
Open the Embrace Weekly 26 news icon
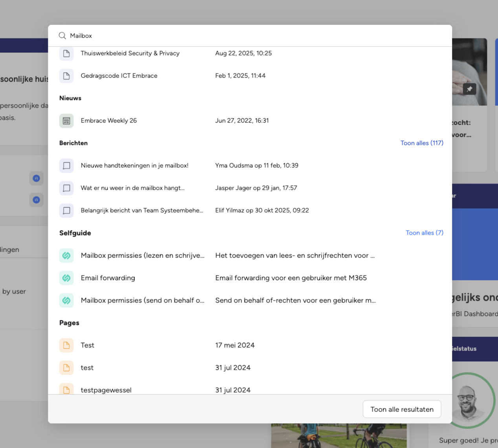(66, 121)
